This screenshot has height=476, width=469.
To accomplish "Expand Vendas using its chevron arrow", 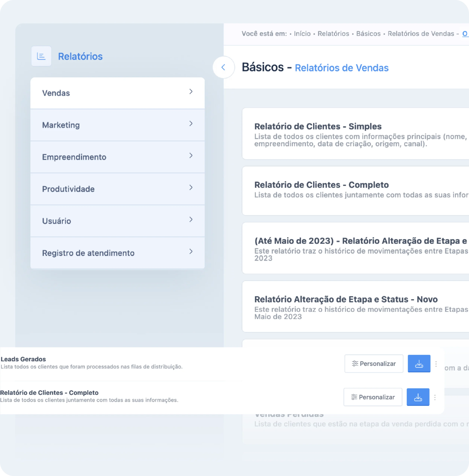I will pyautogui.click(x=191, y=92).
